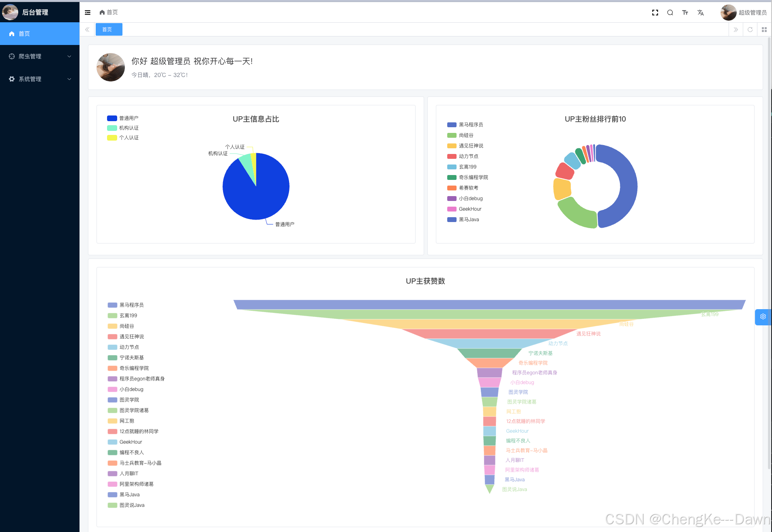The width and height of the screenshot is (772, 532).
Task: Open the search icon in header
Action: (670, 13)
